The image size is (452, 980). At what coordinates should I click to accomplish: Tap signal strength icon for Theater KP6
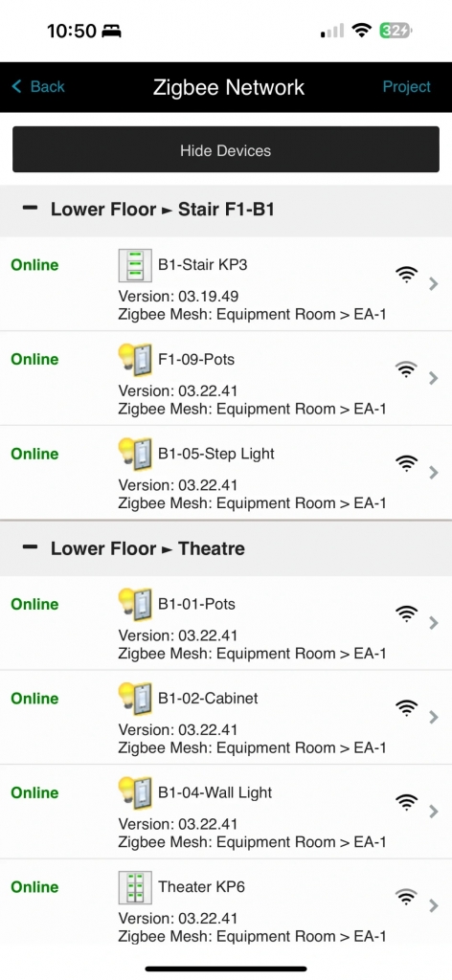pos(406,898)
